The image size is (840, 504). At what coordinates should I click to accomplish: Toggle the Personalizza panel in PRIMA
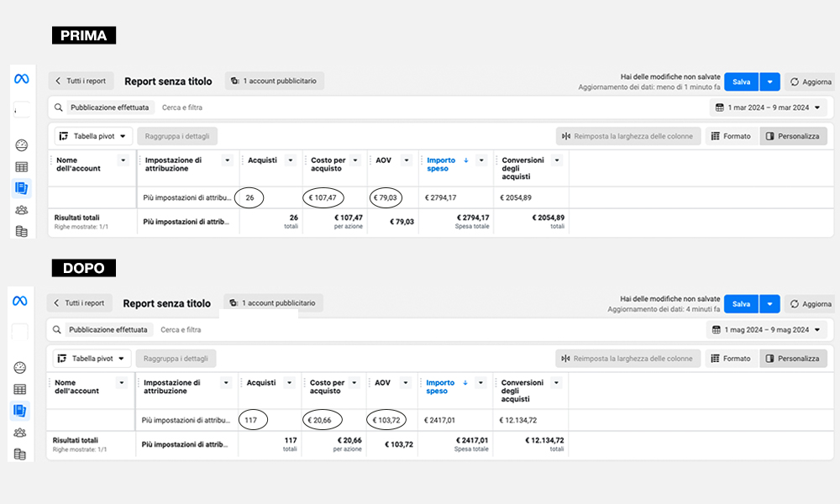794,136
